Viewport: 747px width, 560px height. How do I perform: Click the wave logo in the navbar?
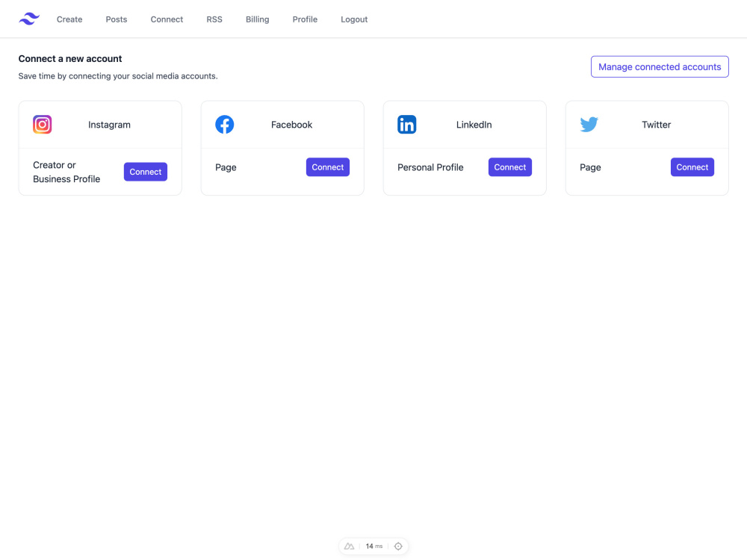pyautogui.click(x=29, y=19)
